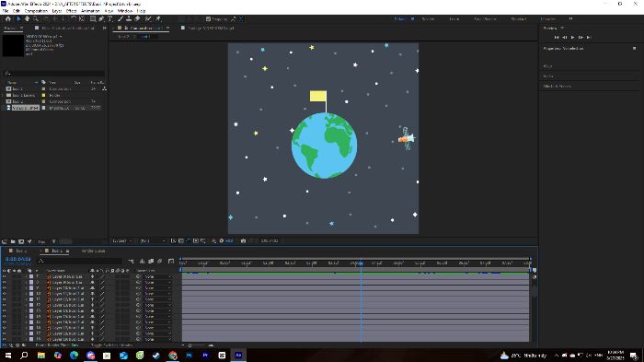Expand the third timeline layer's properties
The width and height of the screenshot is (644, 362).
[26, 288]
